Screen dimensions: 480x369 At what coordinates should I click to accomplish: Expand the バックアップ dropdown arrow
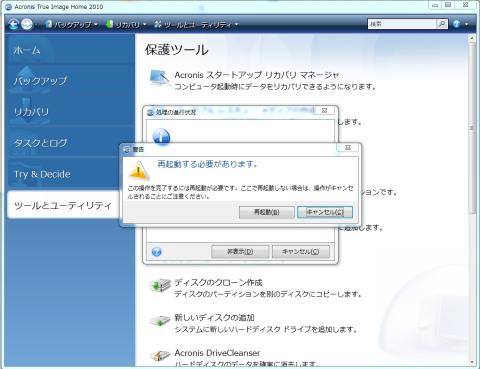tap(96, 25)
